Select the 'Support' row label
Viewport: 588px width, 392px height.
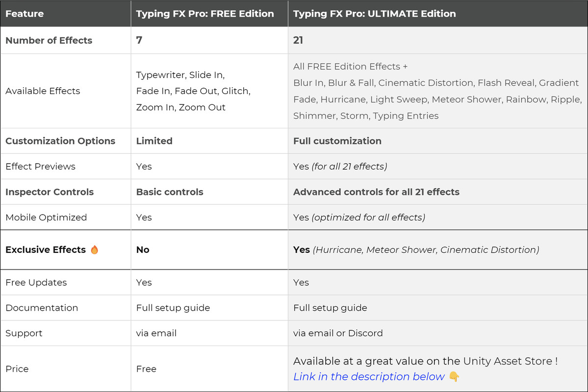[x=24, y=333]
